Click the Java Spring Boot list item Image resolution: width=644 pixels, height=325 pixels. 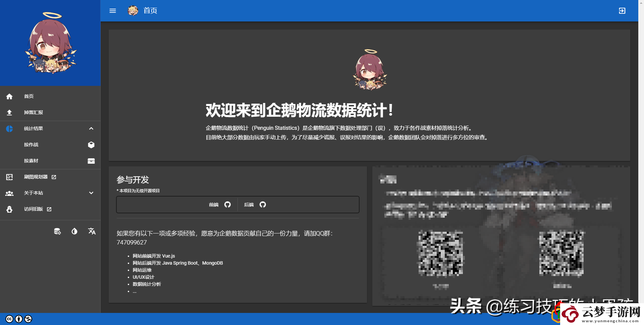click(178, 263)
